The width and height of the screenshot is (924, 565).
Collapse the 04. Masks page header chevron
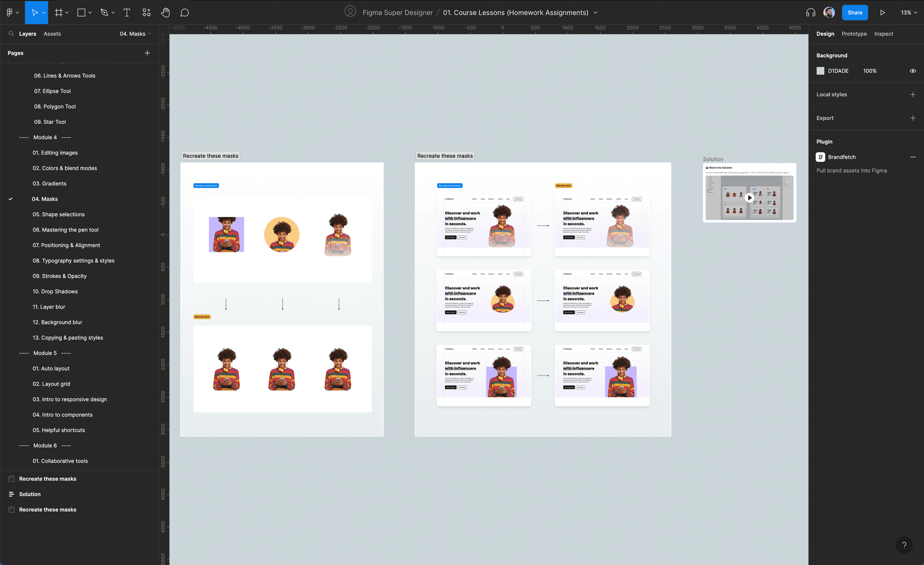click(x=149, y=33)
